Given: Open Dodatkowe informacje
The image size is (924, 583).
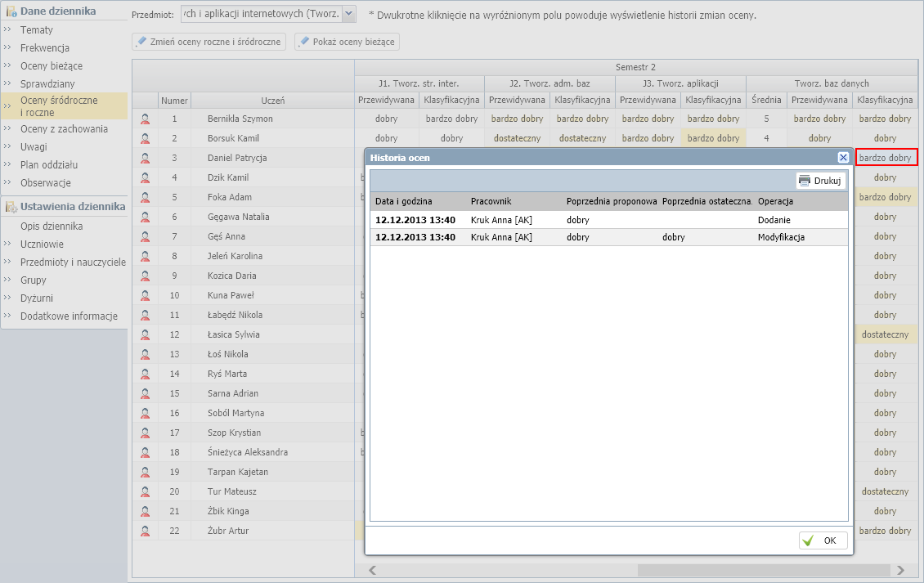Looking at the screenshot, I should (x=69, y=316).
